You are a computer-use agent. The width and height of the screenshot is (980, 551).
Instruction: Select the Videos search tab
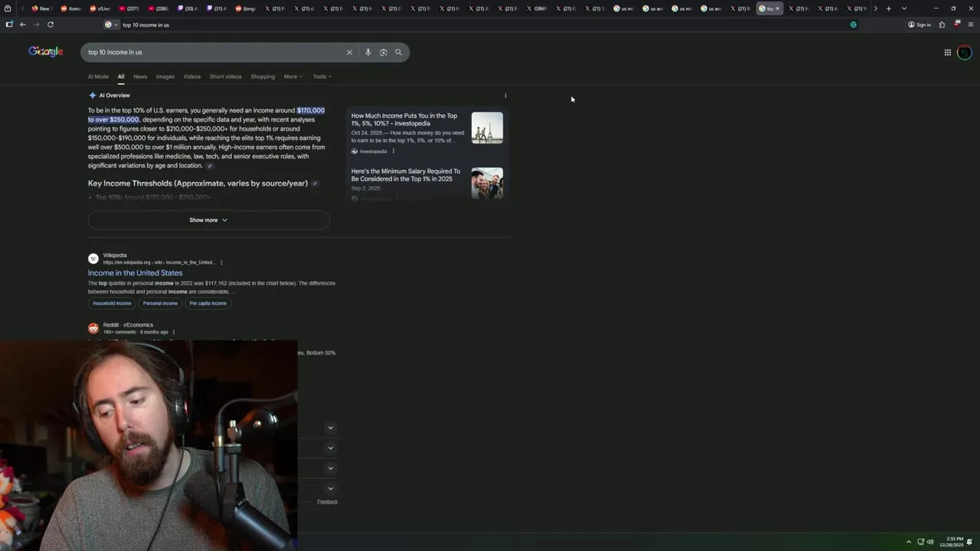[192, 77]
